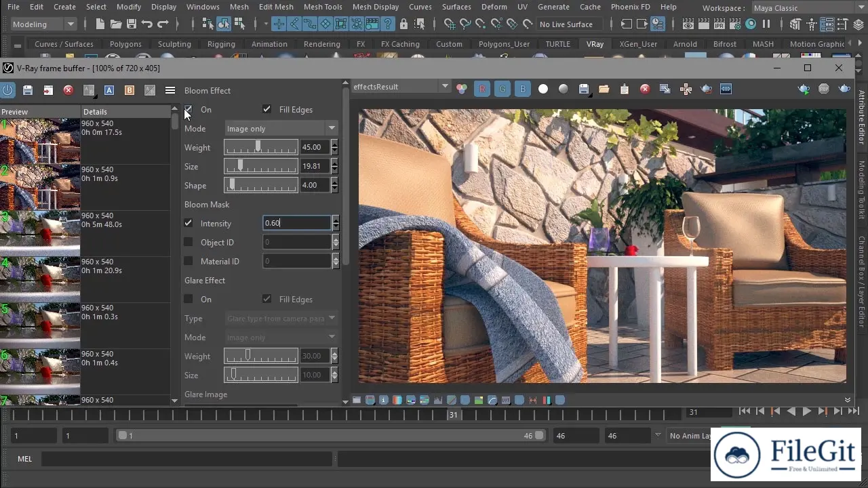Image resolution: width=868 pixels, height=488 pixels.
Task: Click the region render teapot icon
Action: pos(706,89)
